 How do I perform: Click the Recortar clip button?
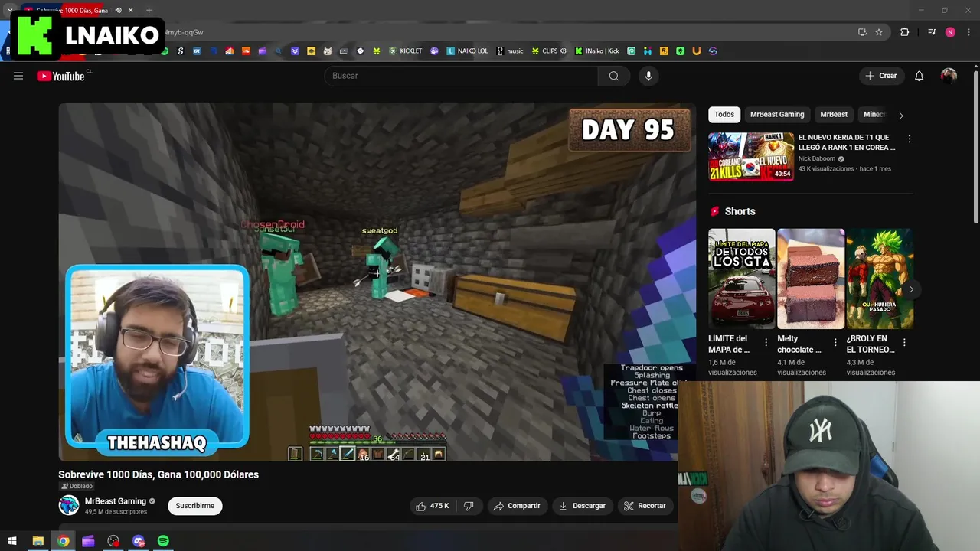click(645, 506)
